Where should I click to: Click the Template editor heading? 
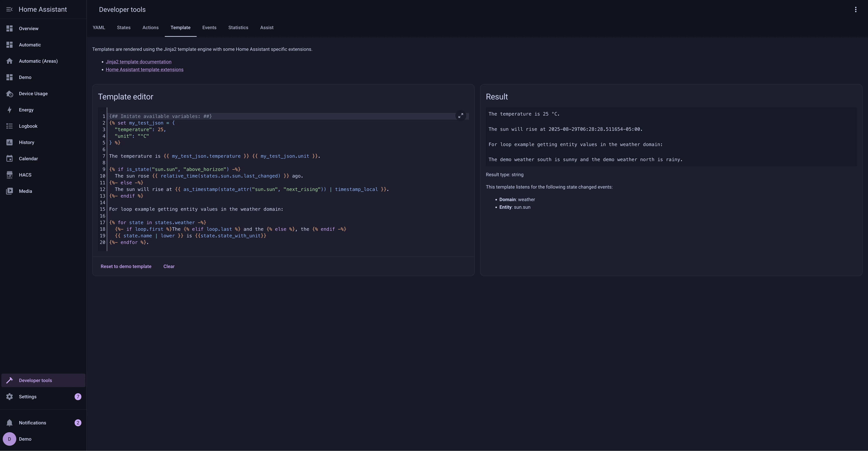[126, 97]
